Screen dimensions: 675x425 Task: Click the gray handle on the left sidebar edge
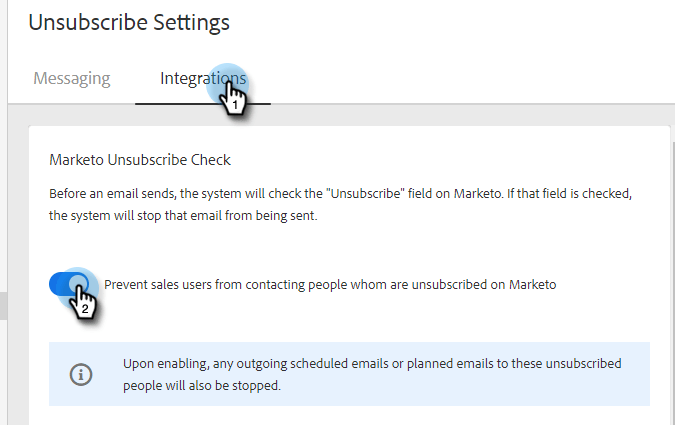(3, 306)
